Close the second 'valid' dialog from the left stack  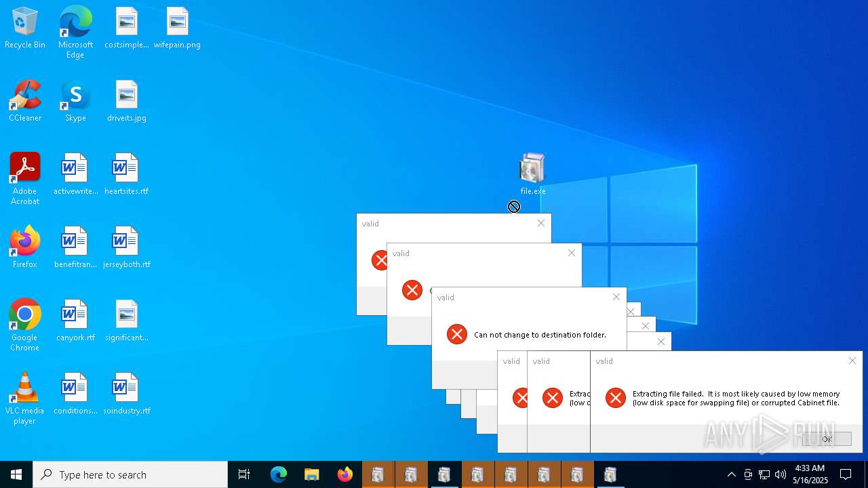pyautogui.click(x=572, y=253)
